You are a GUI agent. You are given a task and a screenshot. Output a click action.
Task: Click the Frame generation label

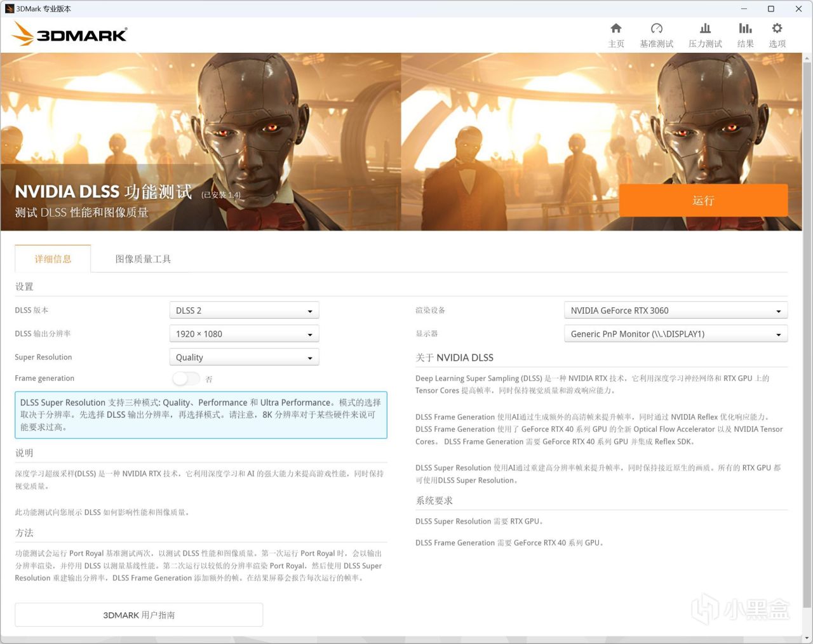tap(44, 379)
